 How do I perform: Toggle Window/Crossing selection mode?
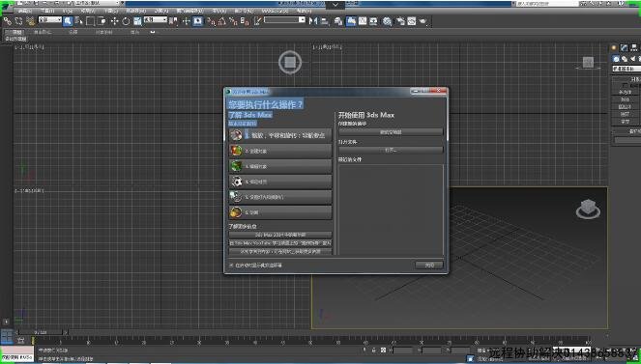[102, 21]
